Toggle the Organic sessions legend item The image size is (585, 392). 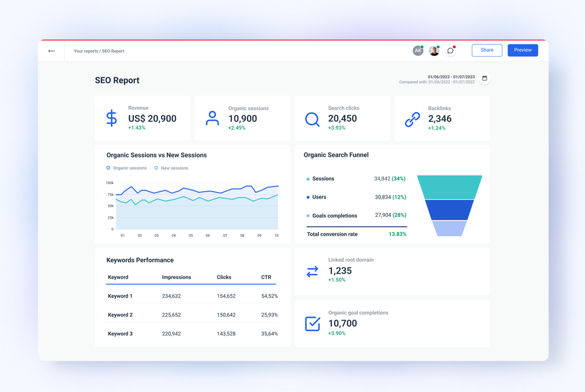(x=126, y=168)
